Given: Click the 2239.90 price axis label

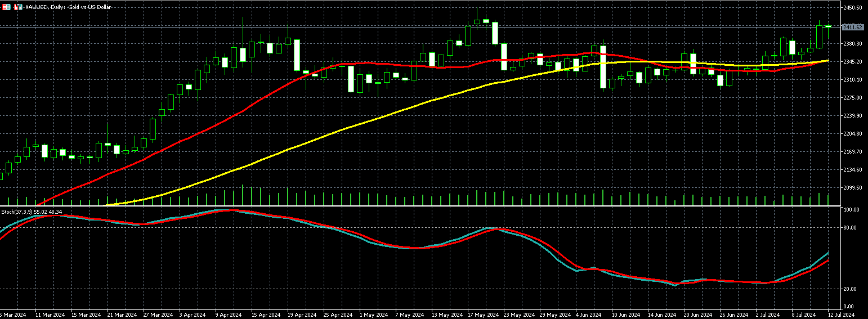Looking at the screenshot, I should coord(853,115).
